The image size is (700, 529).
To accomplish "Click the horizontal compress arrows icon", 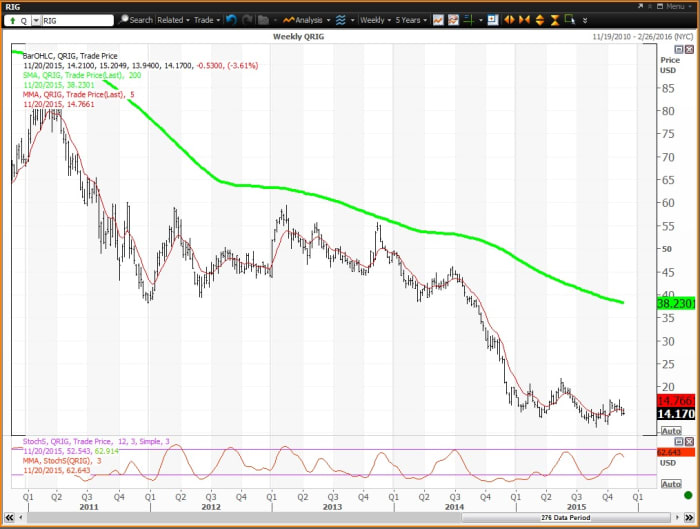I will click(x=525, y=20).
